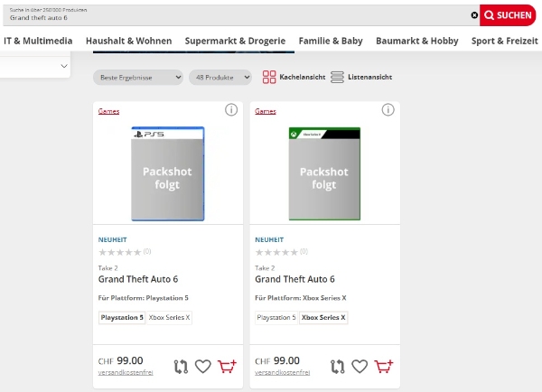The height and width of the screenshot is (392, 542).
Task: Add PS5 game to wishlist heart
Action: pyautogui.click(x=203, y=366)
